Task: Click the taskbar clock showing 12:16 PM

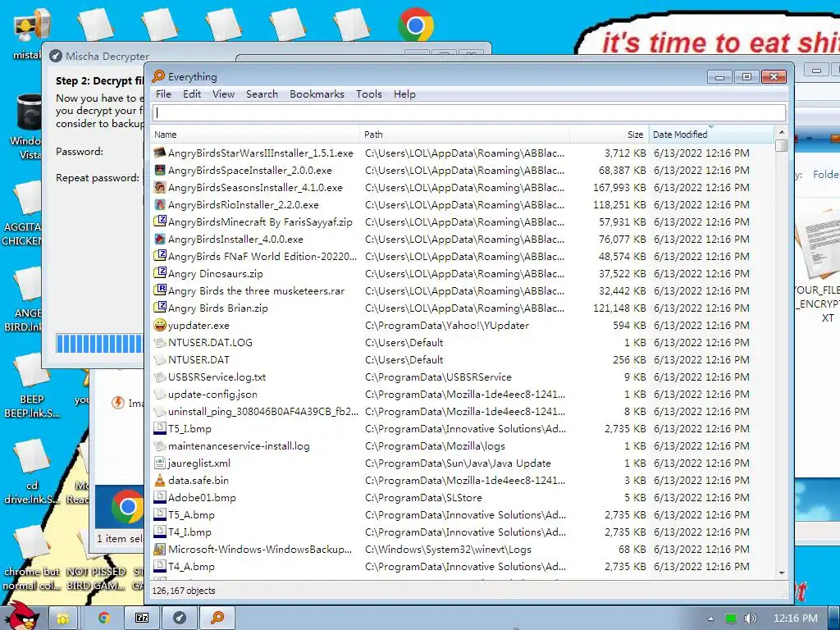Action: tap(796, 619)
